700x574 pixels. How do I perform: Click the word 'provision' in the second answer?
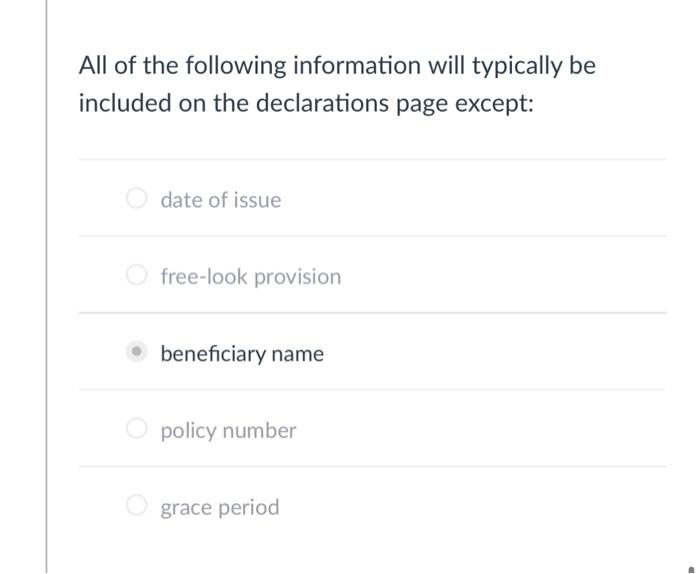(298, 277)
